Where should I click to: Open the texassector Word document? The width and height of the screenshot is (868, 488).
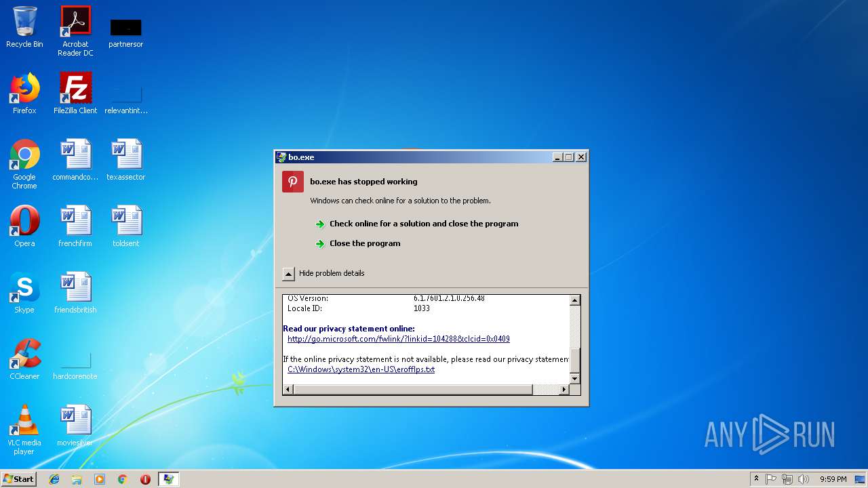[125, 160]
